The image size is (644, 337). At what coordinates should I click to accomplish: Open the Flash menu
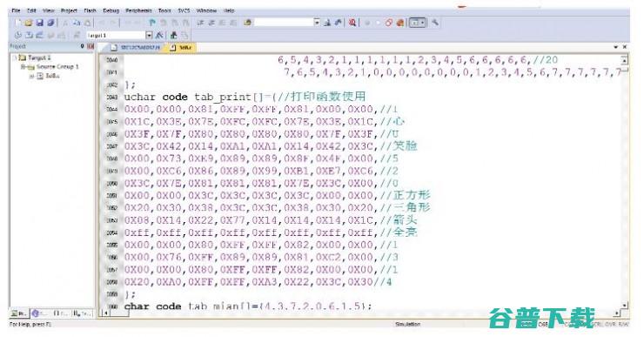click(x=90, y=10)
